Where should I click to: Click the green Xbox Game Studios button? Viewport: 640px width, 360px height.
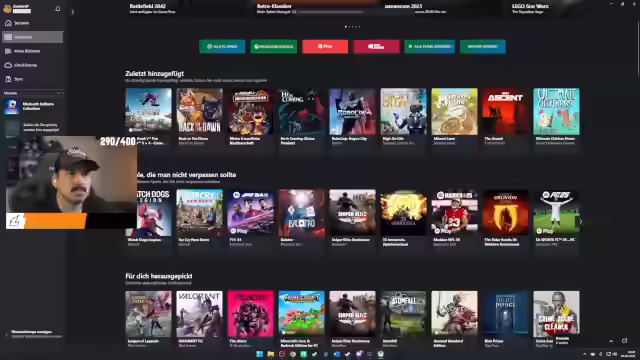(273, 47)
